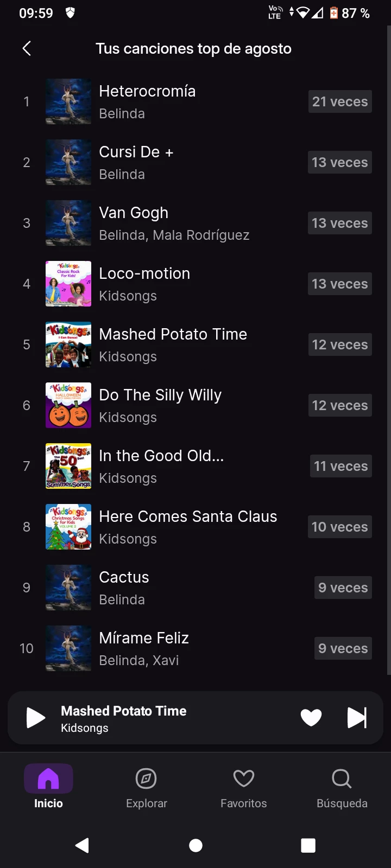Image resolution: width=391 pixels, height=868 pixels.
Task: Tap the Loco-motion Kidsongs album art
Action: click(x=68, y=284)
